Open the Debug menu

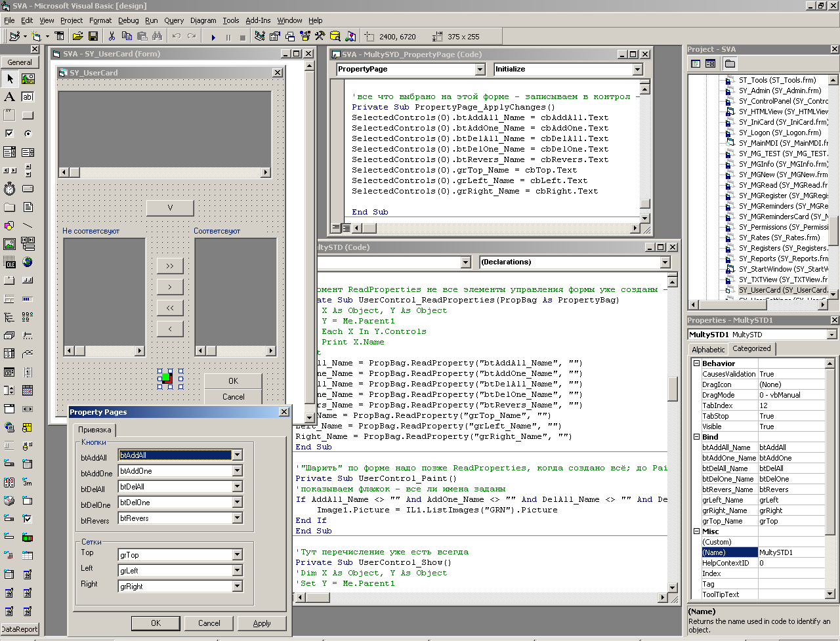point(128,20)
